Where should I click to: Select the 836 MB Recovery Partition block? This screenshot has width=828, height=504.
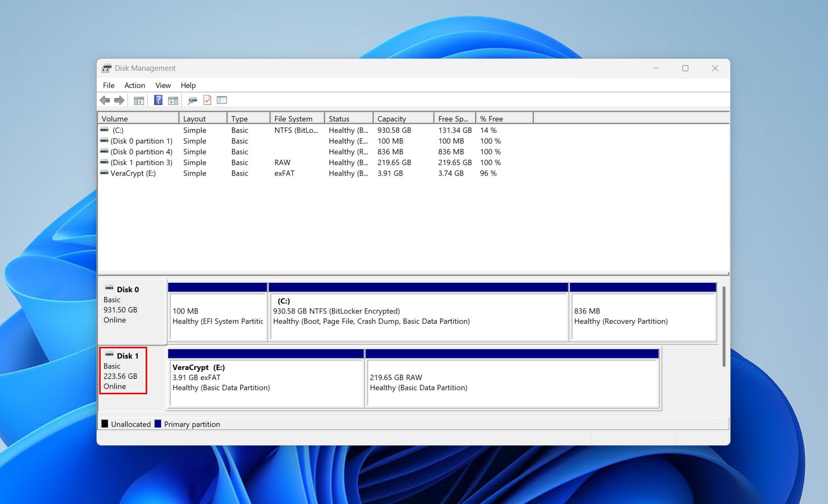tap(643, 312)
